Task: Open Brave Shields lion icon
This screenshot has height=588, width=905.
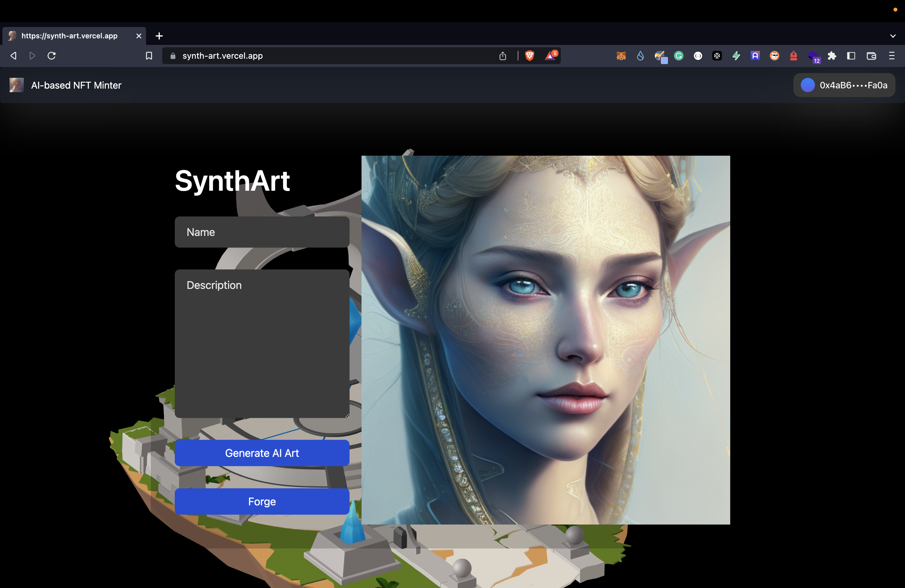Action: (x=529, y=56)
